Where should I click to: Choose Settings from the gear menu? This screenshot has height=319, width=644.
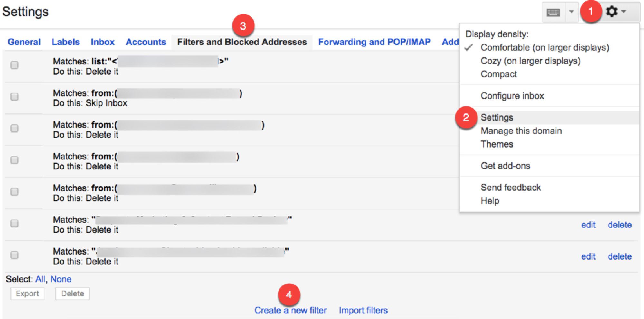click(497, 118)
